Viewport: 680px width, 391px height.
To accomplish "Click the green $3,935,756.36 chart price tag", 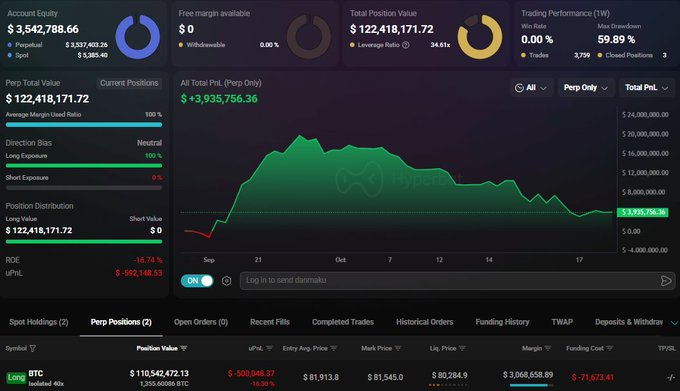I will (643, 212).
